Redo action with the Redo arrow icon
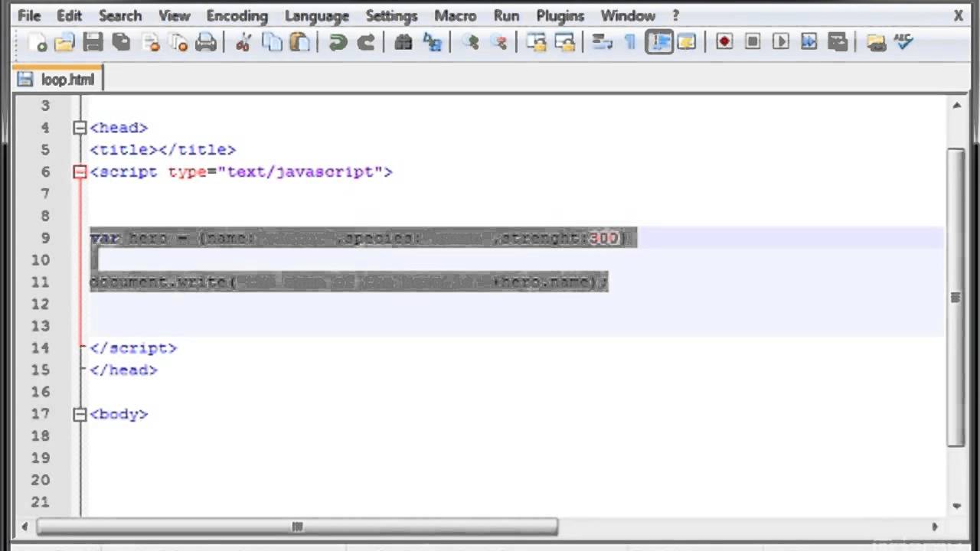Image resolution: width=980 pixels, height=551 pixels. click(366, 42)
